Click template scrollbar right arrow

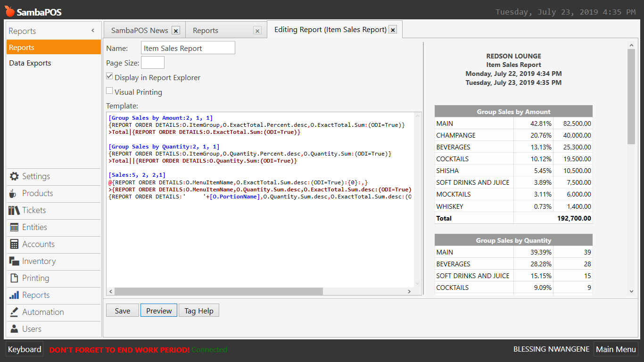point(409,291)
